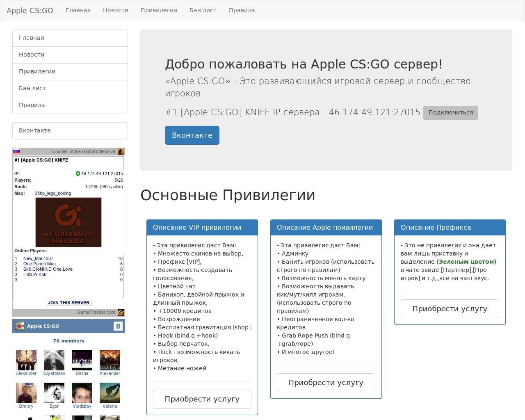Open Dmitry's member avatar
525x420 pixels.
(26, 393)
